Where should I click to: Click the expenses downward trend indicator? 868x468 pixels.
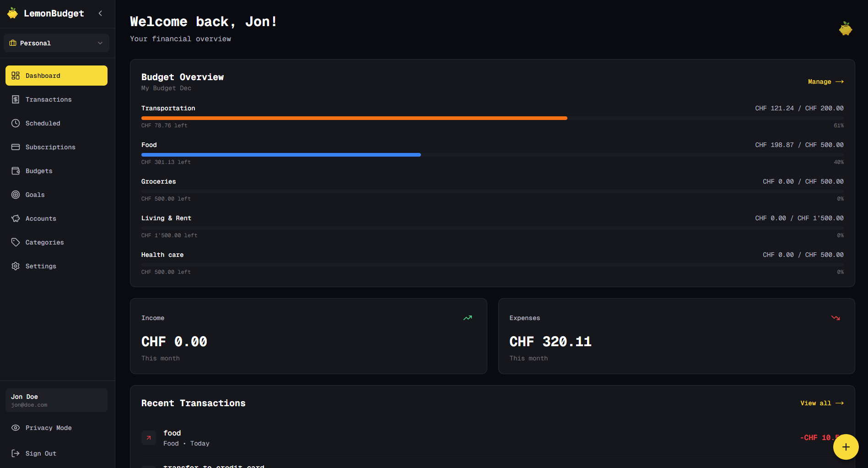836,318
